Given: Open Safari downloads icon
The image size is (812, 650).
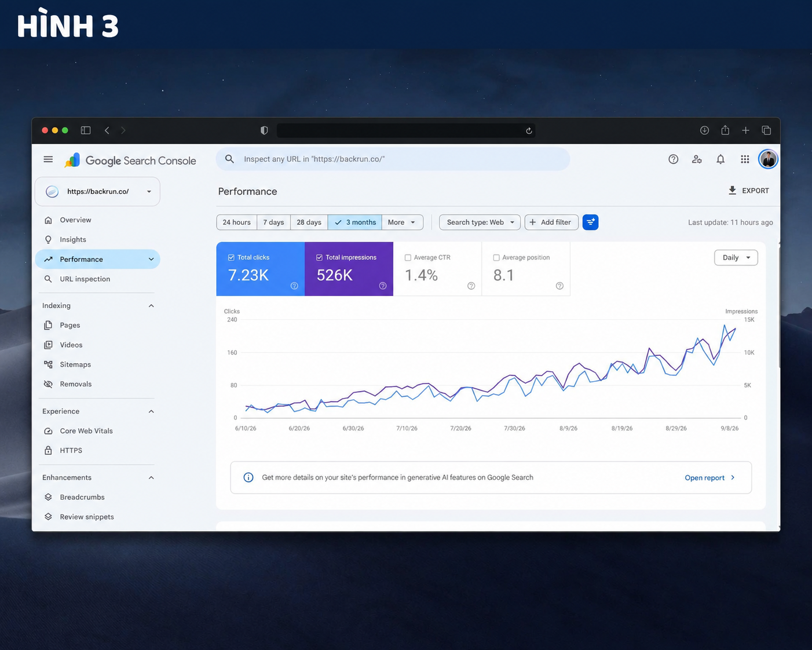Looking at the screenshot, I should point(704,130).
